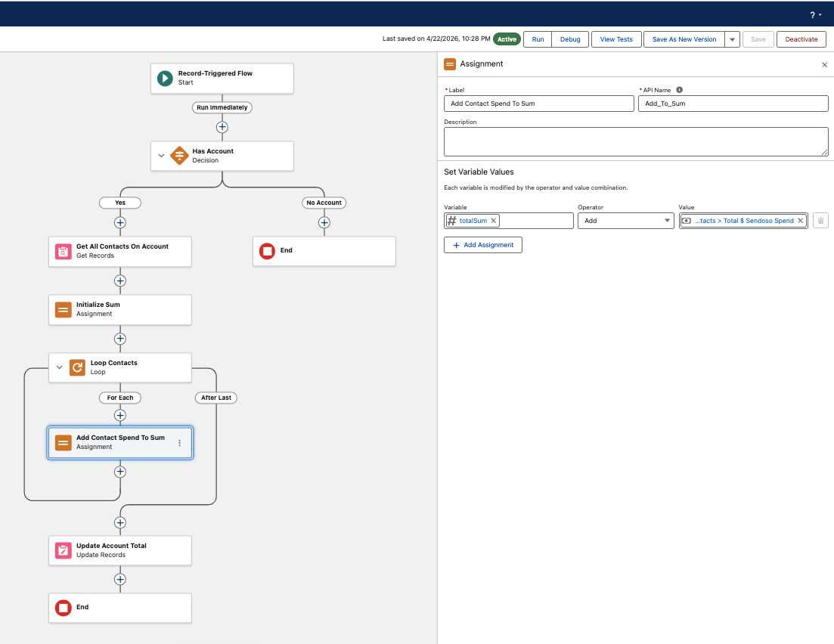834x644 pixels.
Task: Click the Assignment panel header icon
Action: (450, 64)
